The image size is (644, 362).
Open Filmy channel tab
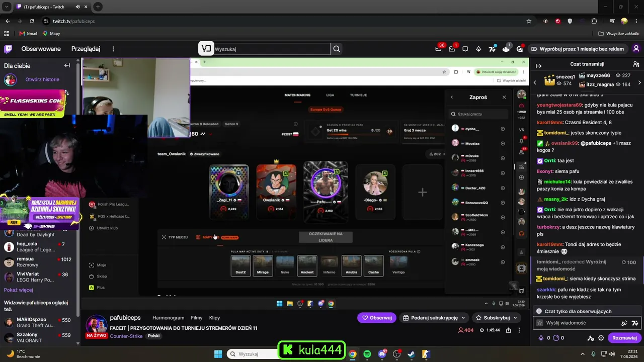(197, 318)
